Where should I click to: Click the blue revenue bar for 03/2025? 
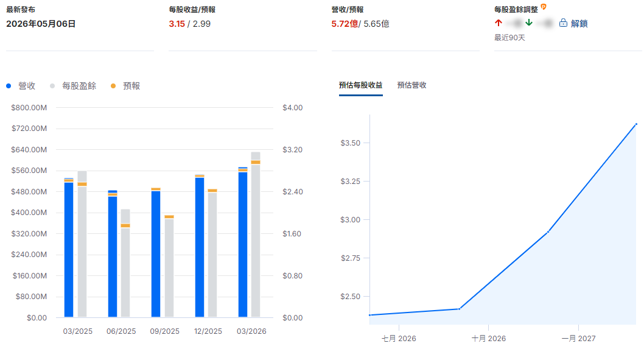coord(69,247)
